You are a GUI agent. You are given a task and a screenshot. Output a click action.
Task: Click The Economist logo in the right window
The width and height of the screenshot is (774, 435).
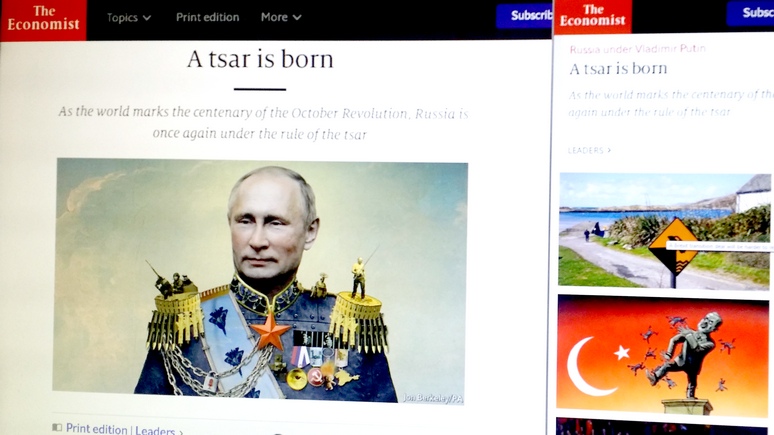592,17
